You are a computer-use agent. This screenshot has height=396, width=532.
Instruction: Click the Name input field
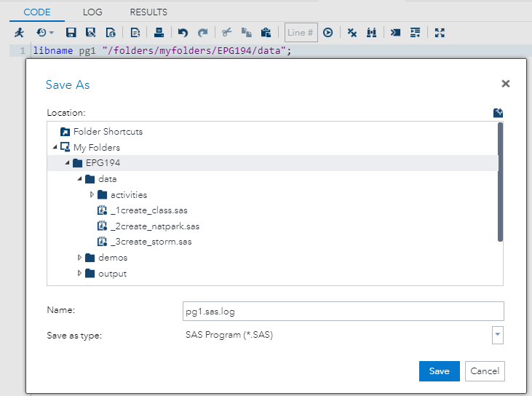click(x=344, y=311)
